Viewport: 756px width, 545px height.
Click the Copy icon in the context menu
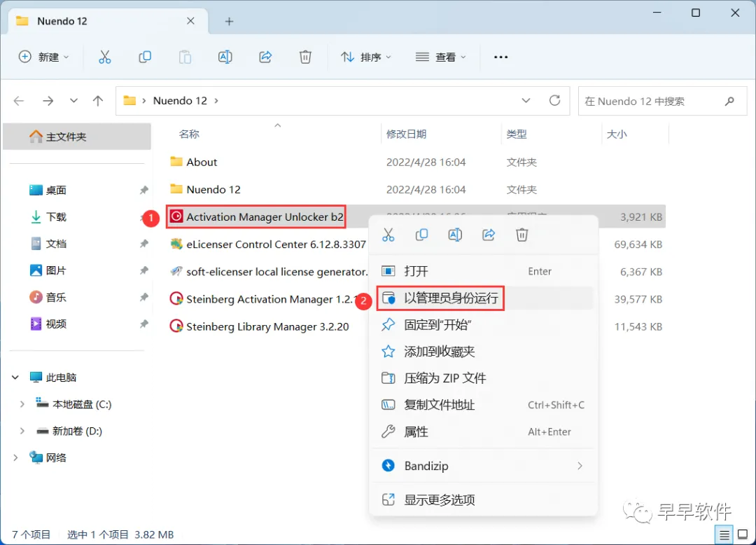click(421, 235)
